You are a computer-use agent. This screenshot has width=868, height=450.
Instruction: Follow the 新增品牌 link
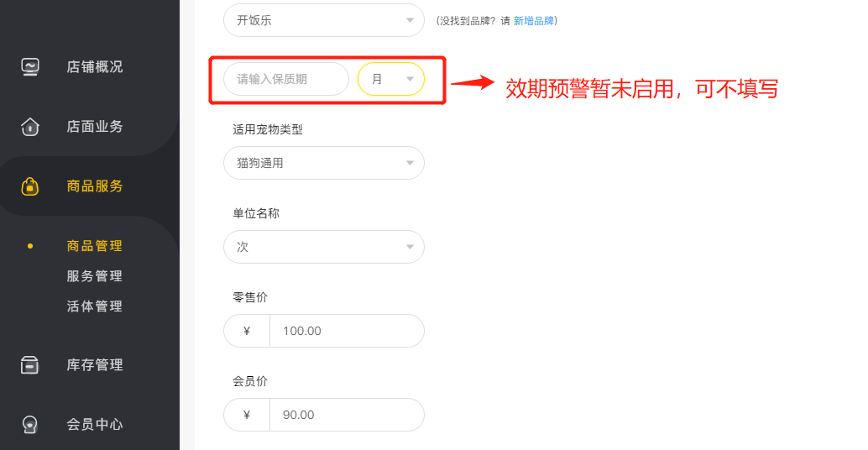(x=534, y=21)
